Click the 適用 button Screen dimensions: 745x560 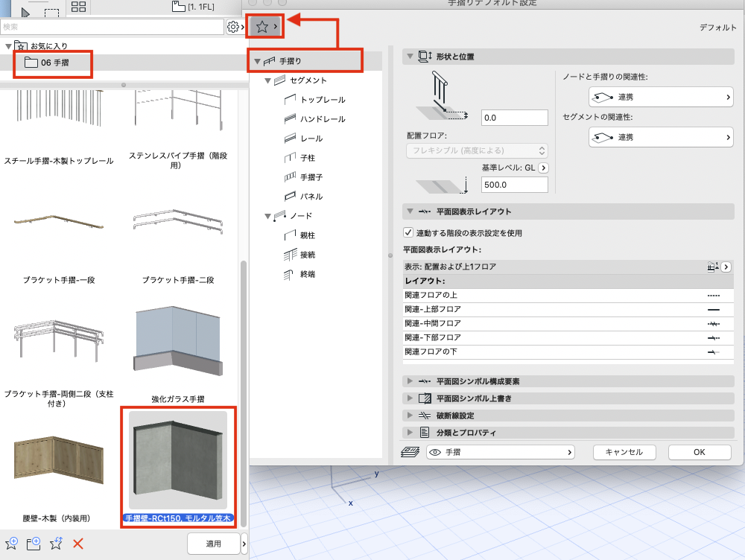pyautogui.click(x=213, y=544)
